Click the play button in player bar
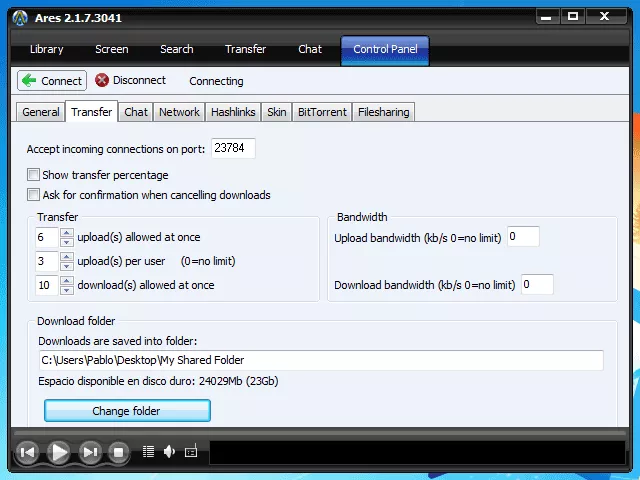The width and height of the screenshot is (640, 480). coord(59,452)
